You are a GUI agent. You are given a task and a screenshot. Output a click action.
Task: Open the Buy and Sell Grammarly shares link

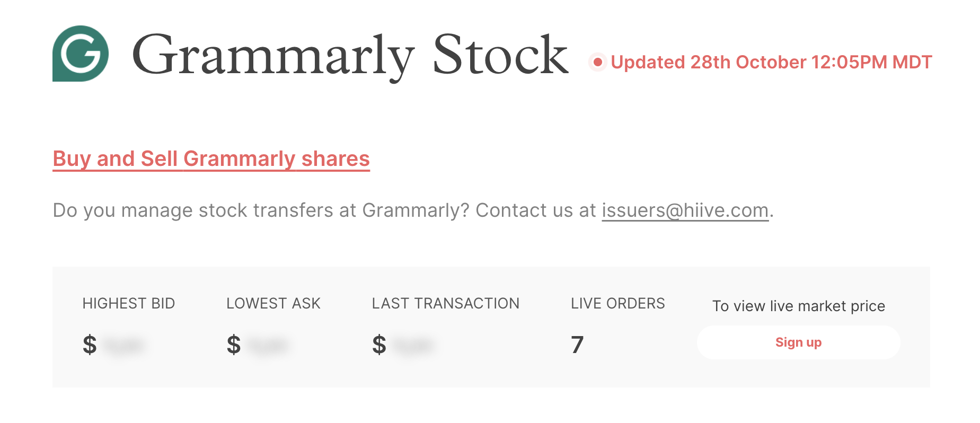click(x=211, y=159)
